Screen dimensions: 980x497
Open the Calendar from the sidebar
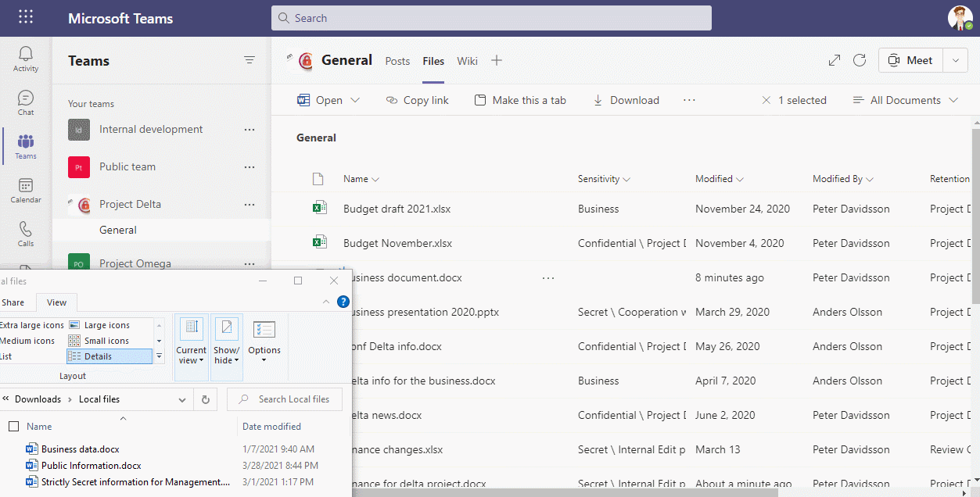pos(25,191)
